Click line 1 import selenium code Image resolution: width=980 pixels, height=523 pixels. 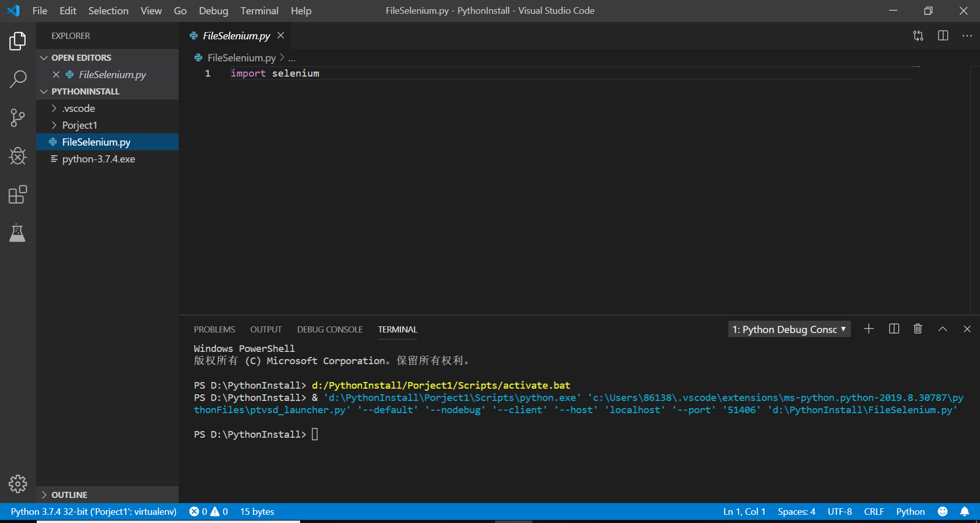275,73
